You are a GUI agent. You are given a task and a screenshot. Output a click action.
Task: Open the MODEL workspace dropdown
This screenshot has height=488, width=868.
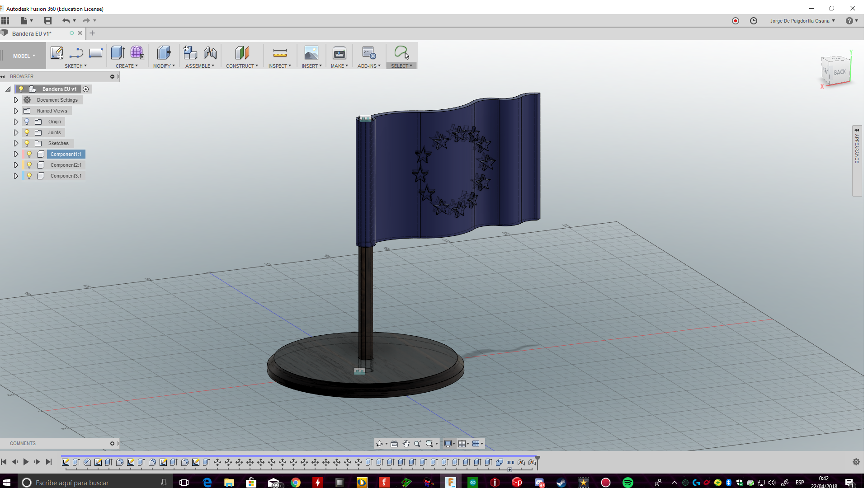click(24, 56)
